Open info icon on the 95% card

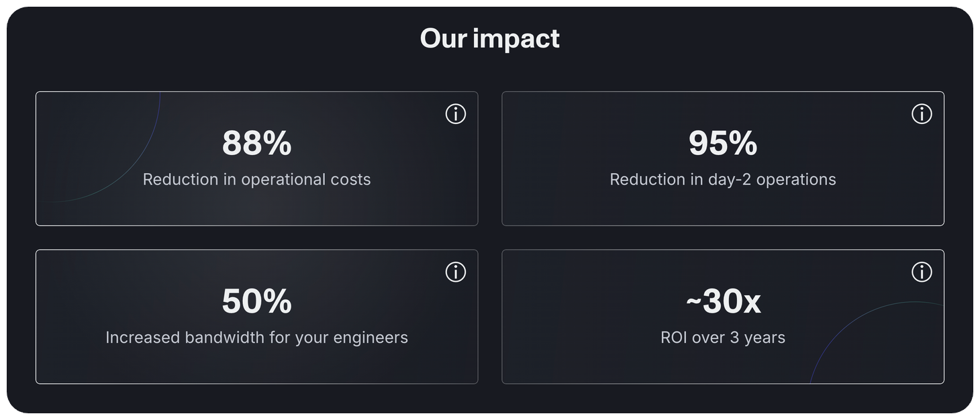pyautogui.click(x=922, y=114)
